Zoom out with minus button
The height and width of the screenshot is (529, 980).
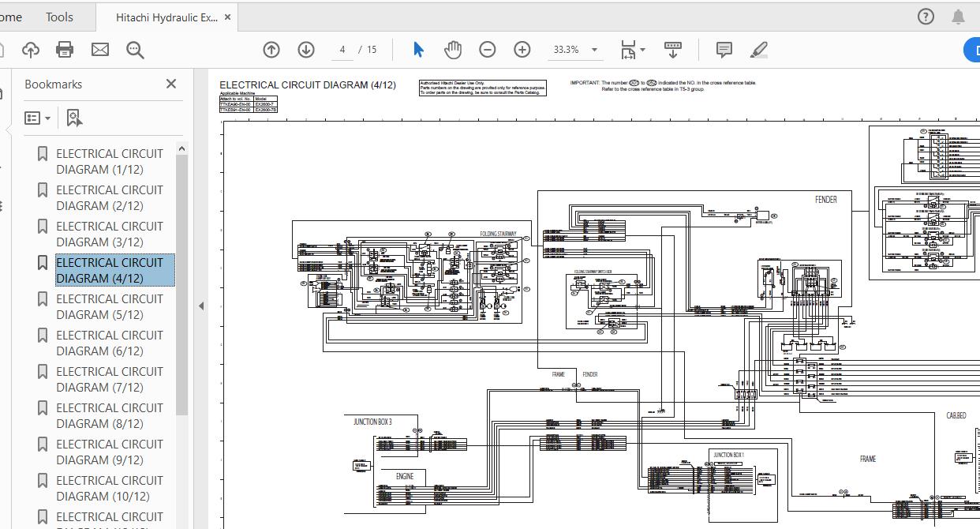tap(488, 50)
